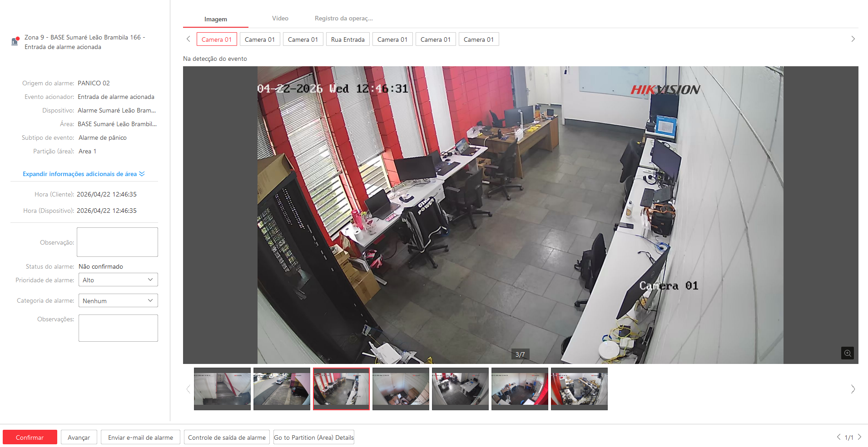Open the Categoria de alarme dropdown
The width and height of the screenshot is (868, 447).
(x=118, y=301)
